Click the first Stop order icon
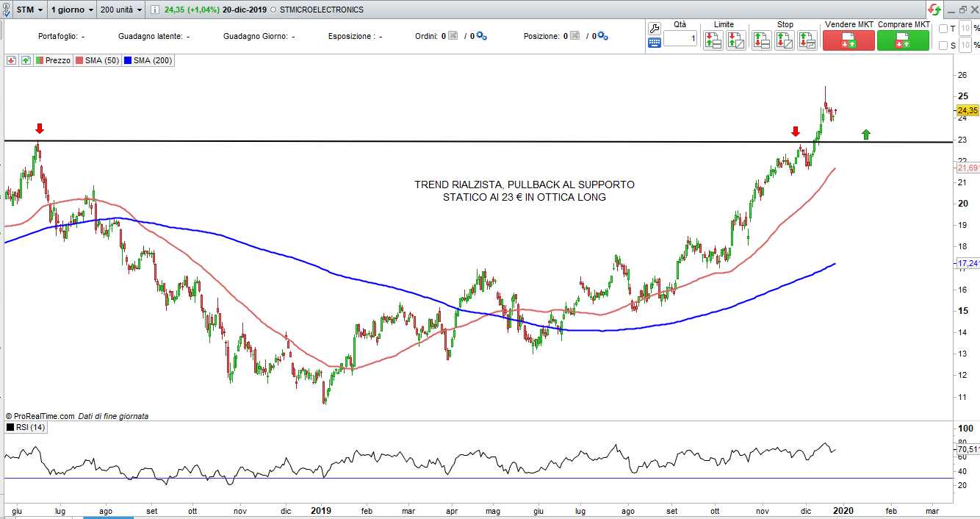This screenshot has height=519, width=980. click(x=762, y=40)
